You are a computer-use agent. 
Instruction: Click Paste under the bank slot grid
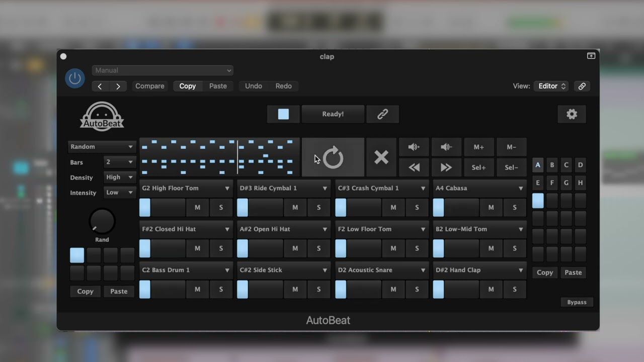(x=573, y=273)
